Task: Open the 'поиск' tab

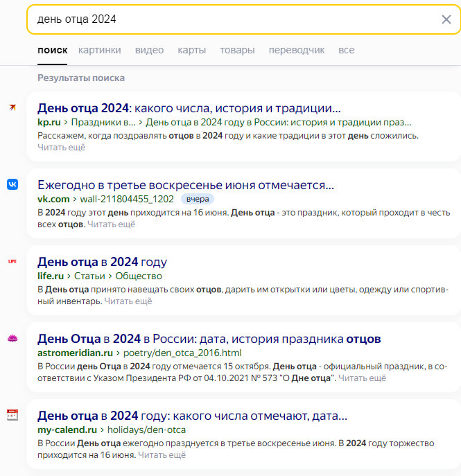Action: pyautogui.click(x=52, y=50)
